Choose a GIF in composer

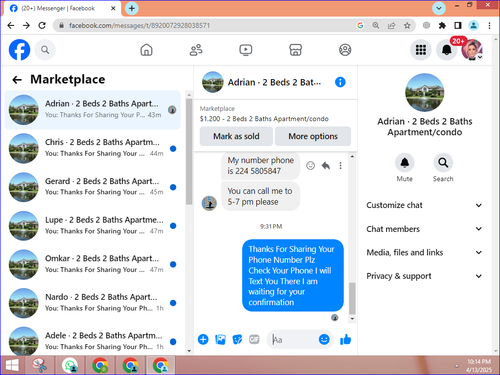(254, 340)
